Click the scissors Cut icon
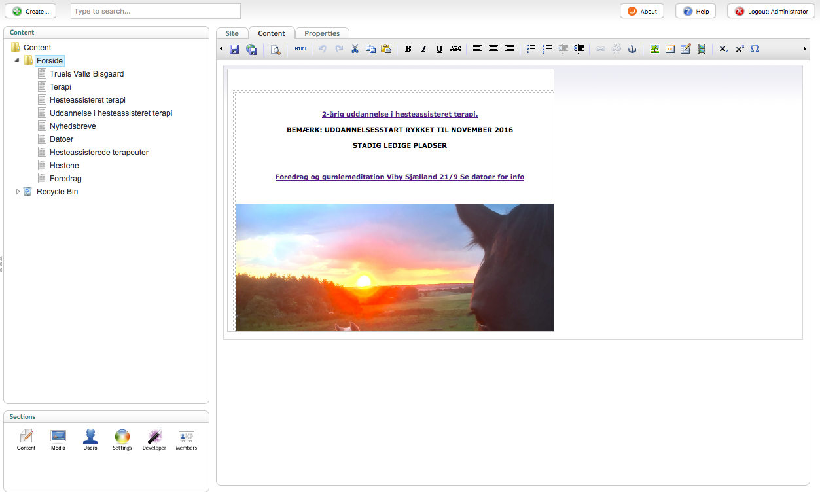 (355, 49)
